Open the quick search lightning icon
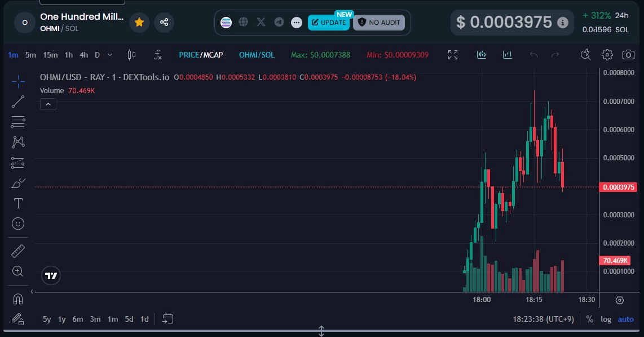Viewport: 644px width, 337px height. (x=586, y=55)
